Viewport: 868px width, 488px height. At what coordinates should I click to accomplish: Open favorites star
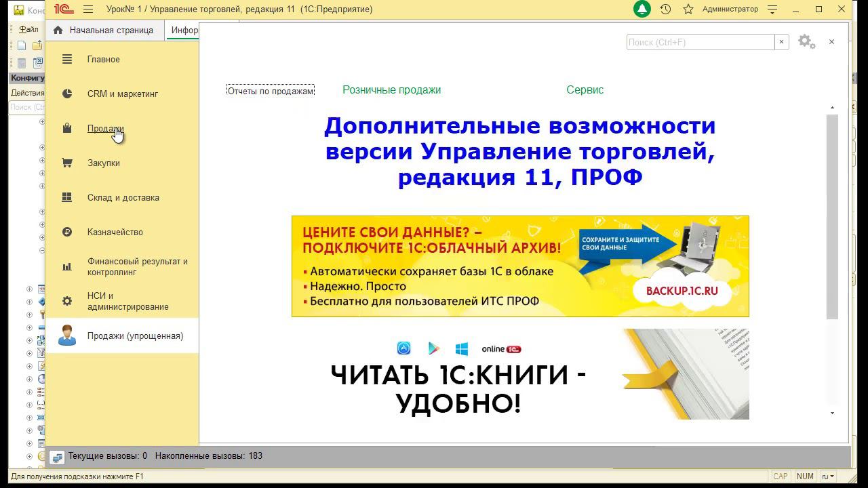tap(688, 9)
